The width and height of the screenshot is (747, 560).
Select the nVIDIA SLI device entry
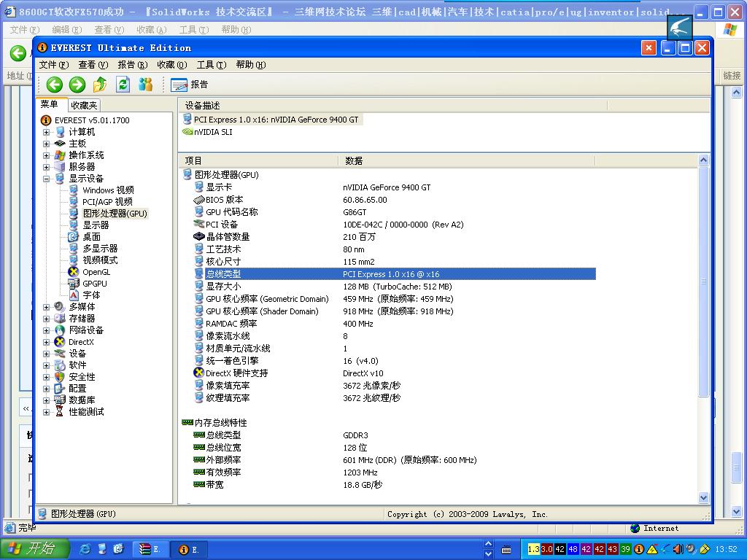click(208, 132)
